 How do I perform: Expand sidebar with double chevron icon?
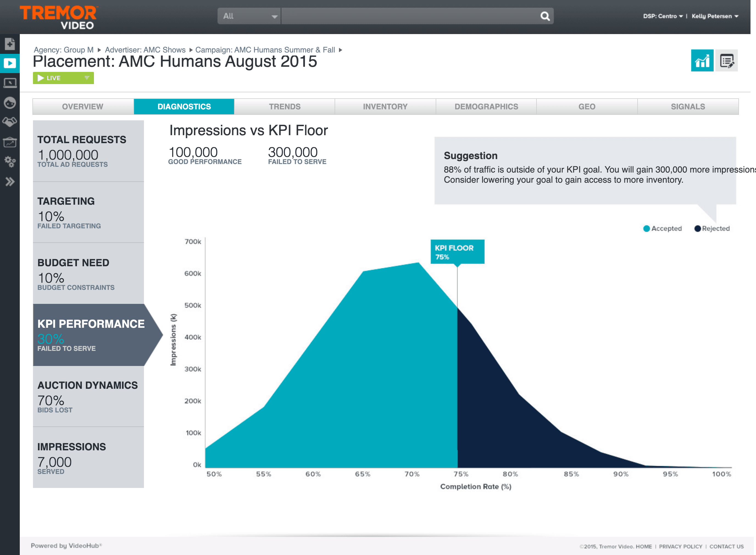click(10, 182)
